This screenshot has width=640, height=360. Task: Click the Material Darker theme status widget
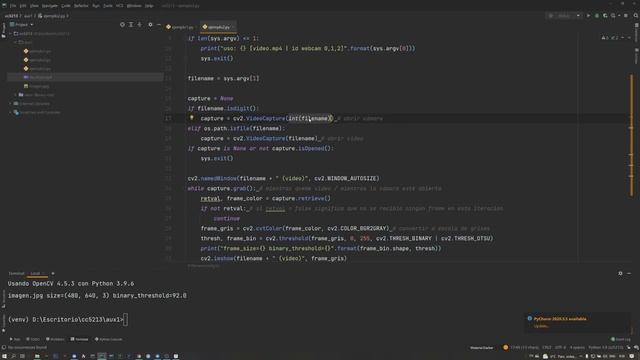482,348
